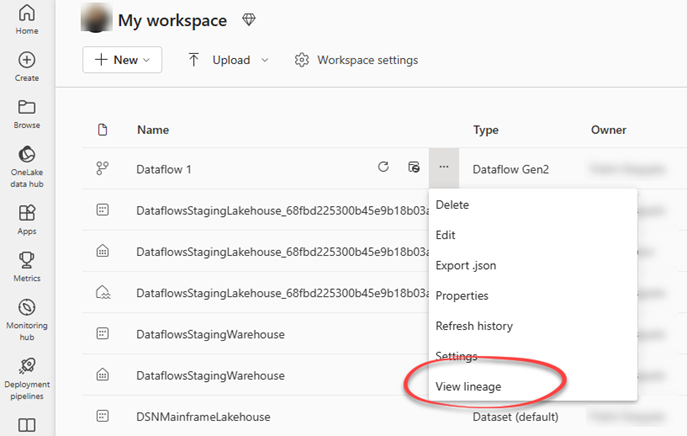687x436 pixels.
Task: Choose Delete from the context menu
Action: (x=452, y=205)
